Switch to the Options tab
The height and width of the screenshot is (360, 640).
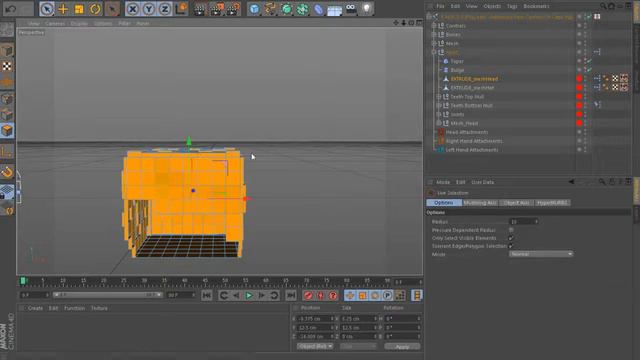point(444,203)
